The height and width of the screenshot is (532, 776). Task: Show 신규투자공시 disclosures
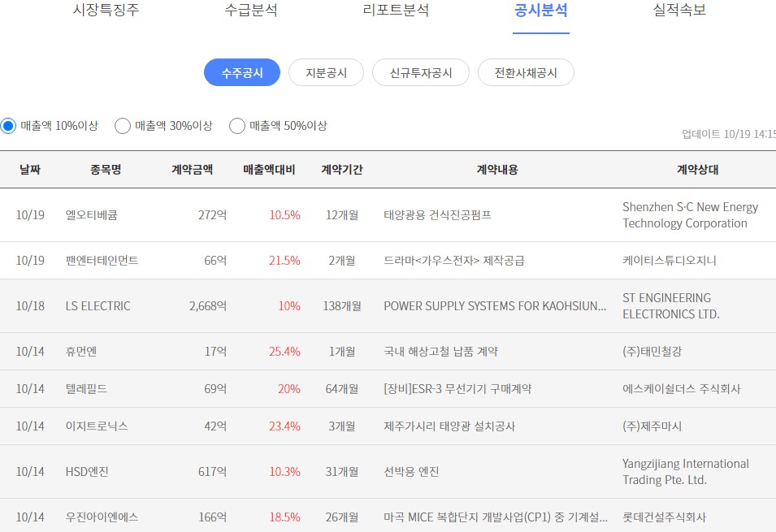pos(421,73)
